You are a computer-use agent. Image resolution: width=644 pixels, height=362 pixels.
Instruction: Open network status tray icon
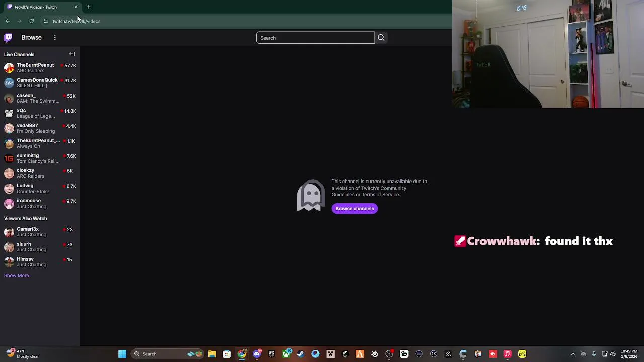pos(605,354)
